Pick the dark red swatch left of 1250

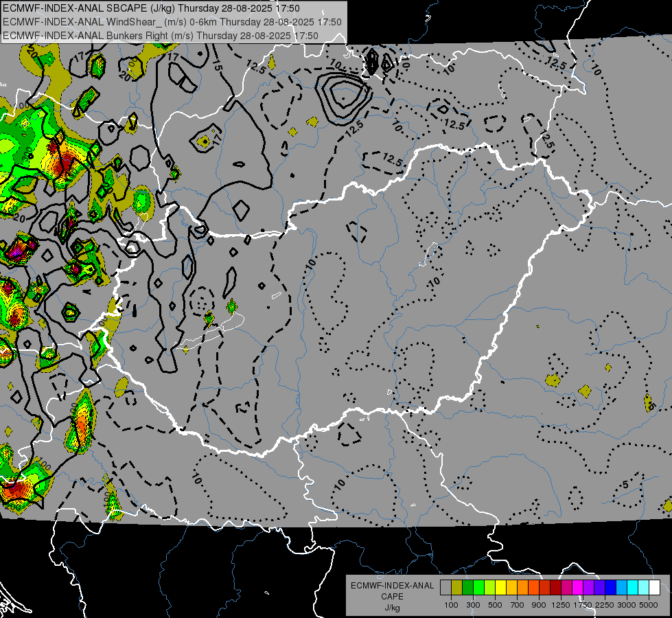(555, 588)
